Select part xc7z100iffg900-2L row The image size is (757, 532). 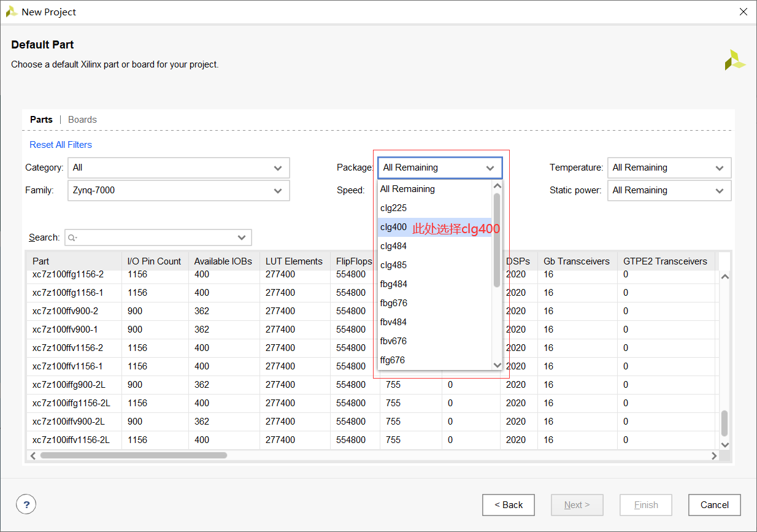[x=372, y=385]
